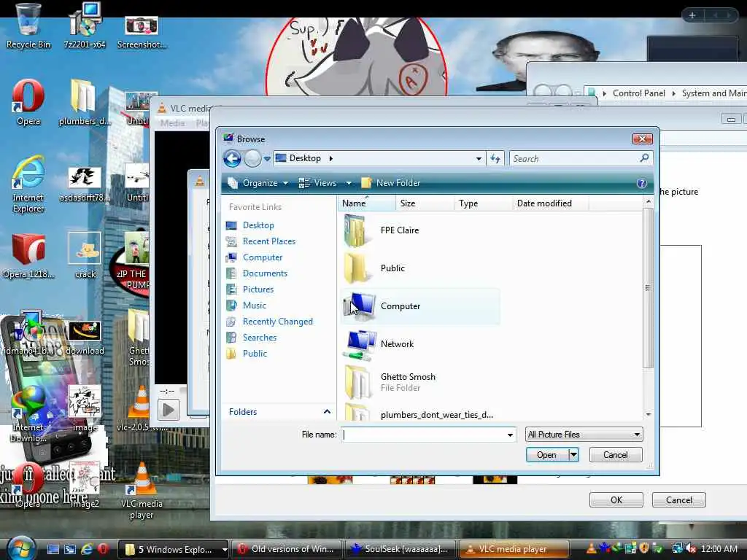Select Opera desktop shortcut with red O
Viewport: 747px width, 560px height.
(28, 102)
